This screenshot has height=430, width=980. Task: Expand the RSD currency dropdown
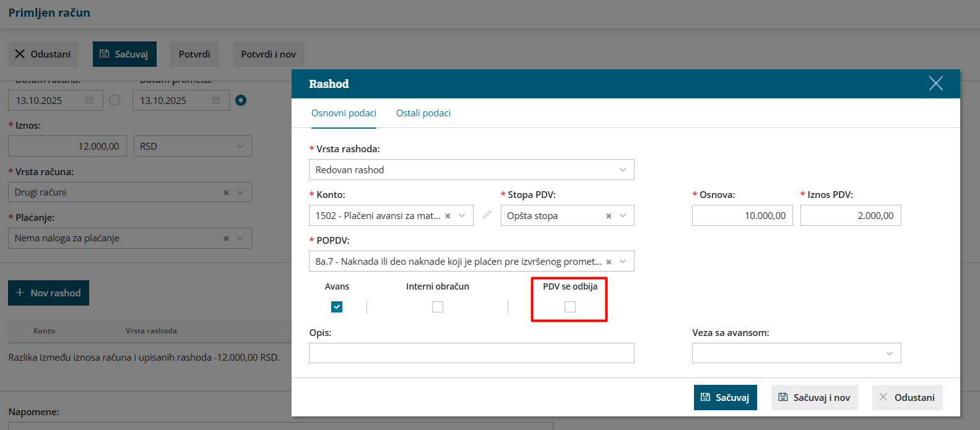click(193, 146)
